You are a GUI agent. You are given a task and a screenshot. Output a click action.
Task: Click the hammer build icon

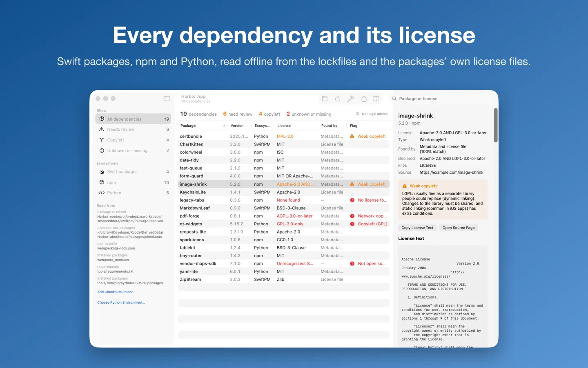pyautogui.click(x=350, y=99)
